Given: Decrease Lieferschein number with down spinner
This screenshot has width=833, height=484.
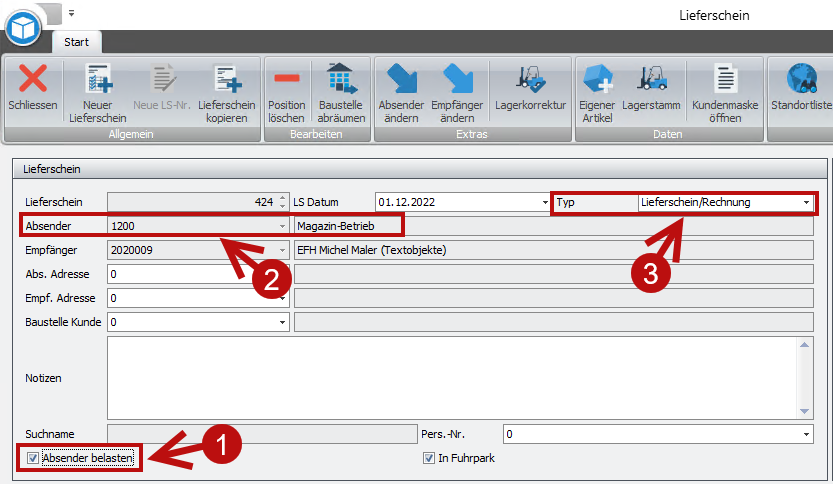Looking at the screenshot, I should [x=283, y=206].
